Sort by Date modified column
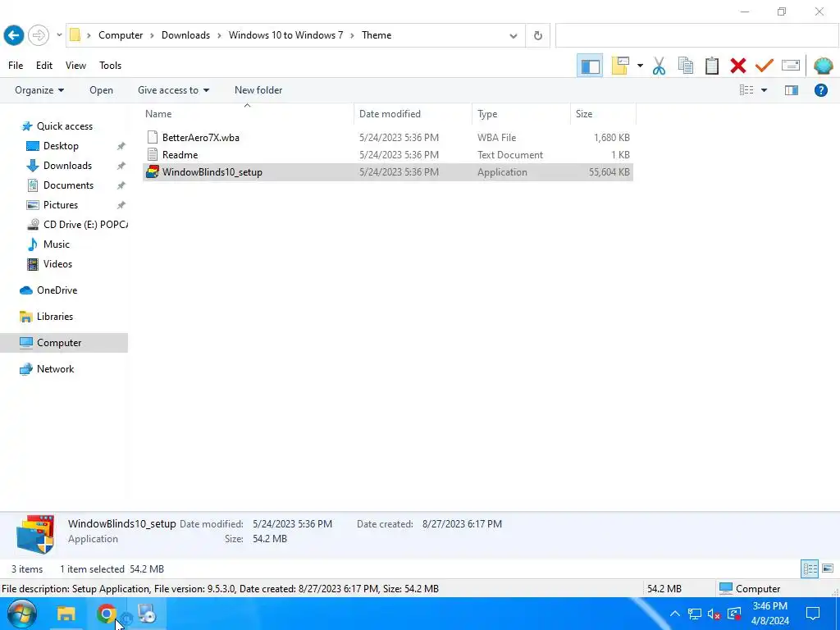The height and width of the screenshot is (630, 840). (x=413, y=113)
